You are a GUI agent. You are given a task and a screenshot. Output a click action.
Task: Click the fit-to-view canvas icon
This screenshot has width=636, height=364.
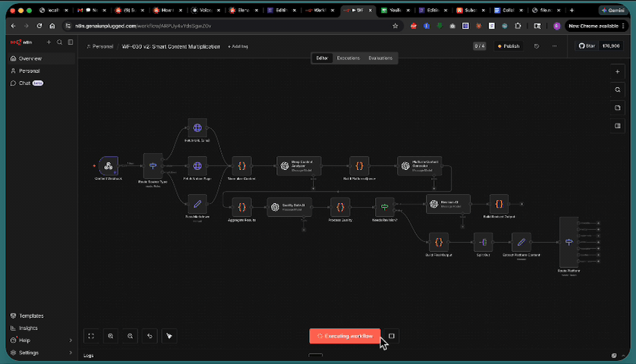click(91, 336)
